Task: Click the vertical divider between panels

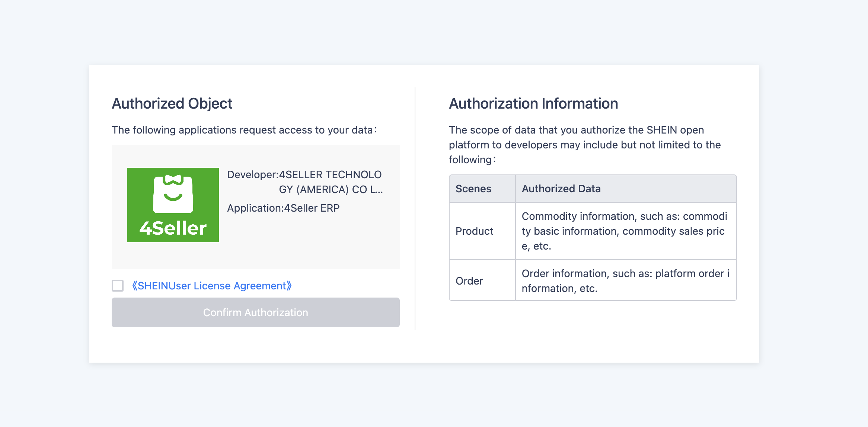Action: [415, 208]
